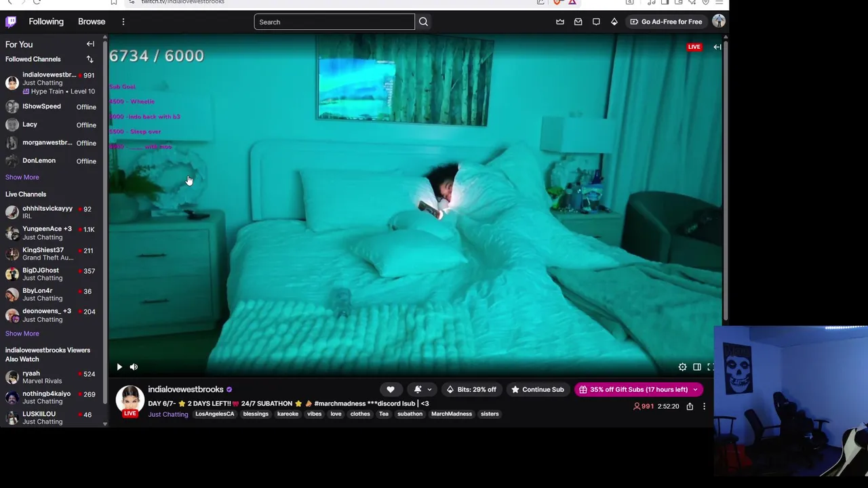Open IShowSpeed offline channel
868x488 pixels.
click(52, 106)
